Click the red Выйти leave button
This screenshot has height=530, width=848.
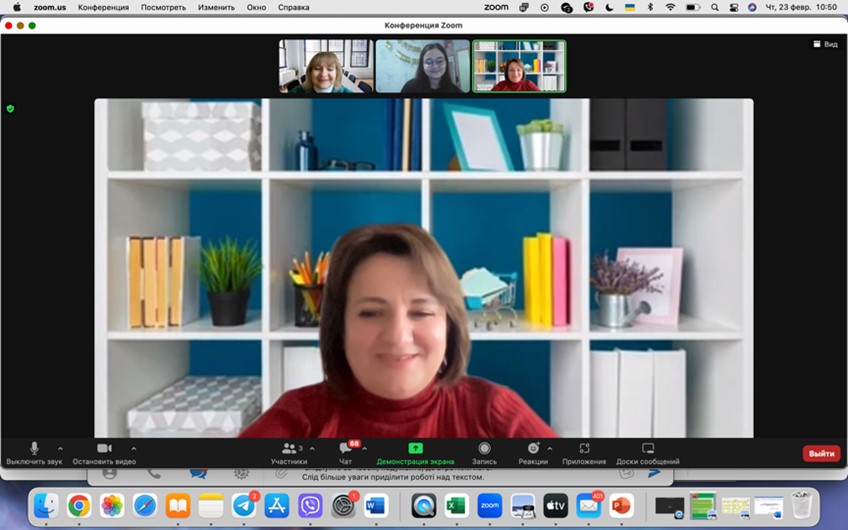pyautogui.click(x=821, y=453)
